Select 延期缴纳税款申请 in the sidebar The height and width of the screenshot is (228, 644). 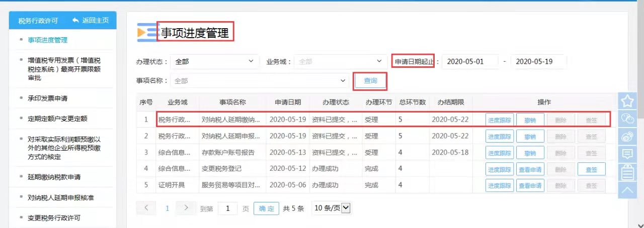click(54, 177)
